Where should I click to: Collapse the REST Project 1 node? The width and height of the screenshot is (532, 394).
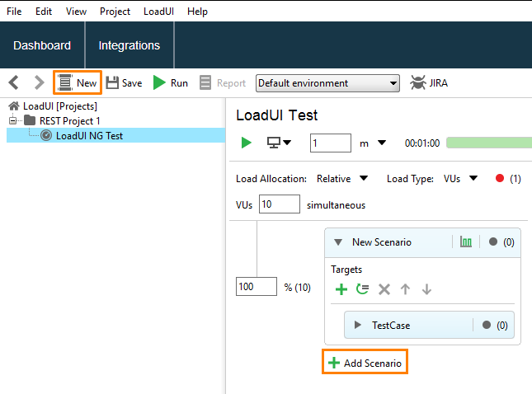tap(12, 120)
